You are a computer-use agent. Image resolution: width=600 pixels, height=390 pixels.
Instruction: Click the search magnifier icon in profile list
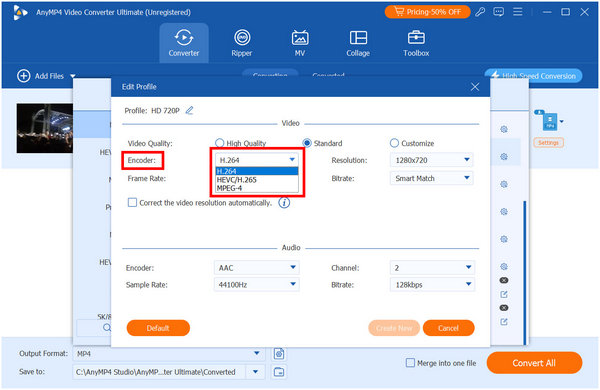(x=107, y=328)
